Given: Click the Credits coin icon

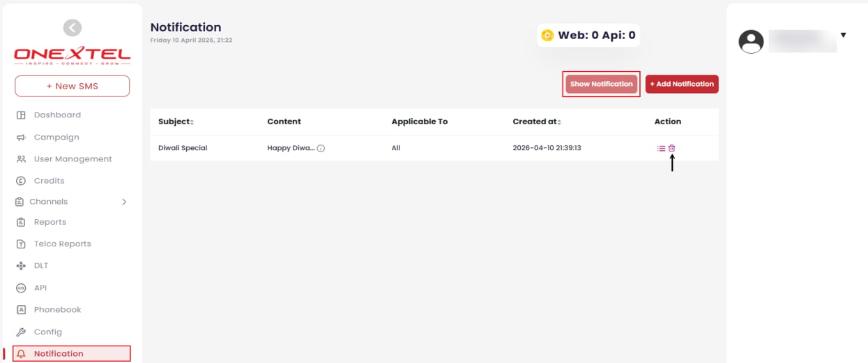Looking at the screenshot, I should (x=21, y=181).
